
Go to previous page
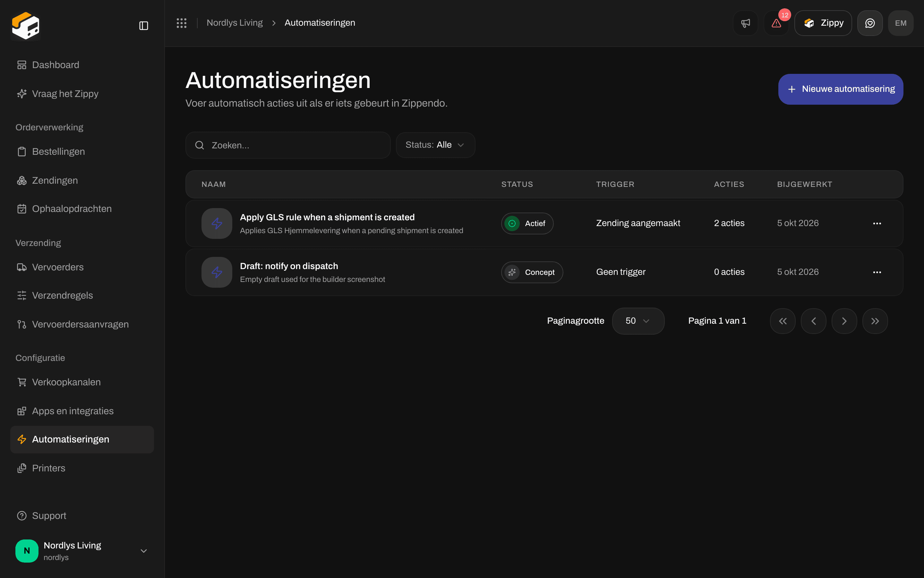point(814,321)
